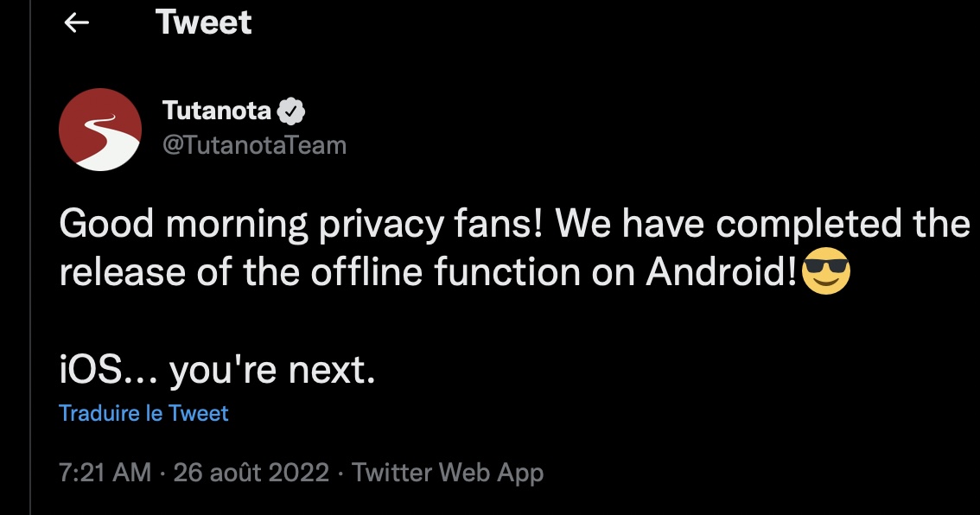Click the word 'offline' in the tweet
The height and width of the screenshot is (515, 980).
point(367,272)
